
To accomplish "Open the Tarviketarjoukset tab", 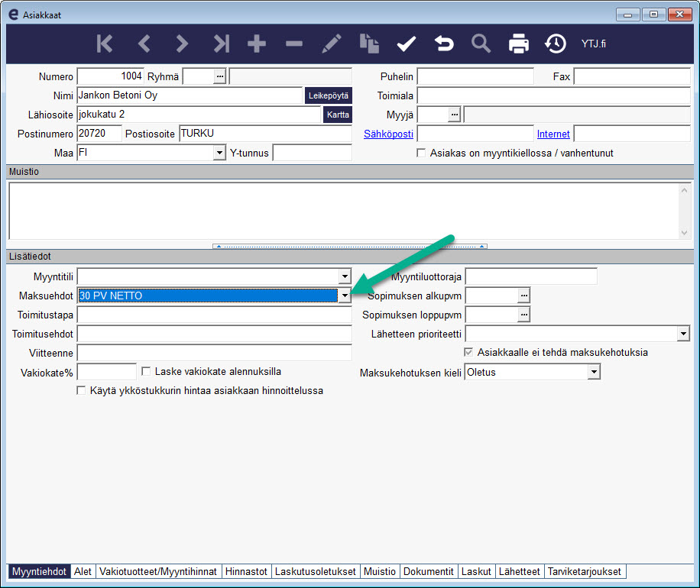I will (585, 571).
